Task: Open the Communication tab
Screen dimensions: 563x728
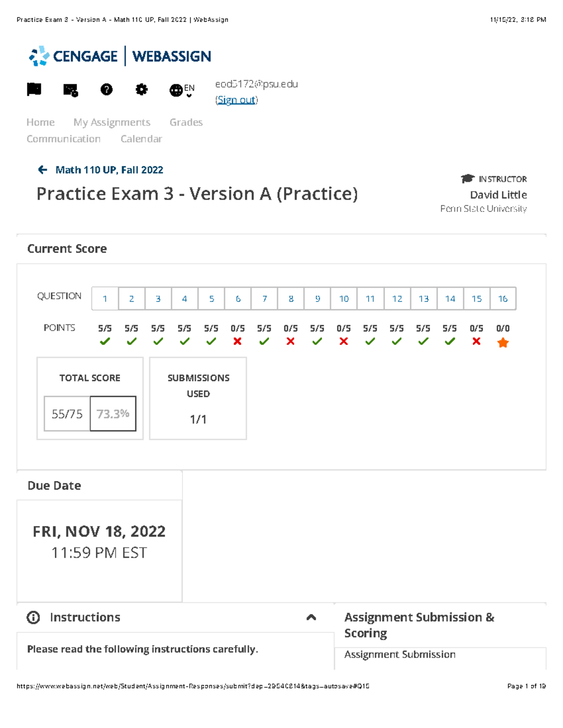Action: [63, 139]
